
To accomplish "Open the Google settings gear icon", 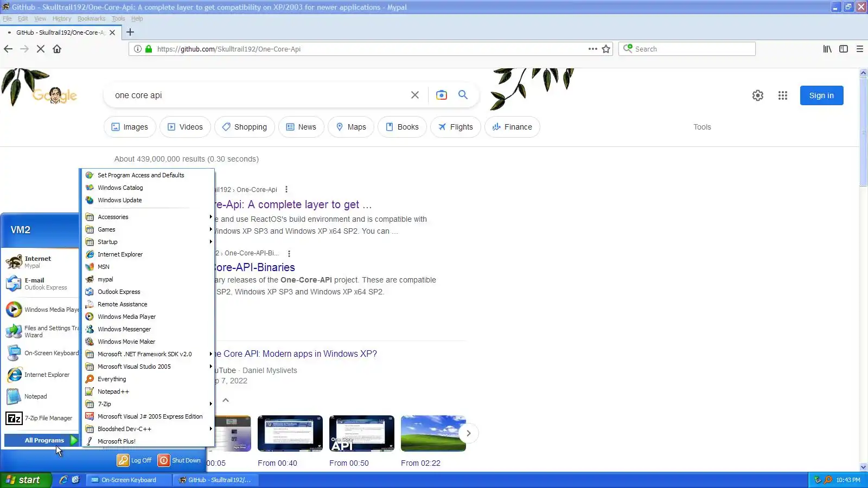I will pyautogui.click(x=758, y=95).
